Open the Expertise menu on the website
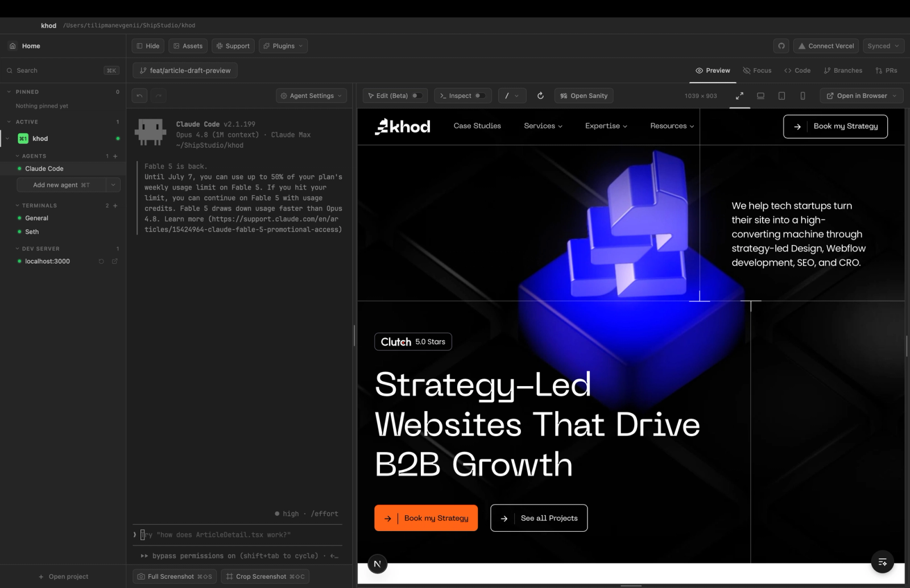This screenshot has height=588, width=910. [x=606, y=126]
